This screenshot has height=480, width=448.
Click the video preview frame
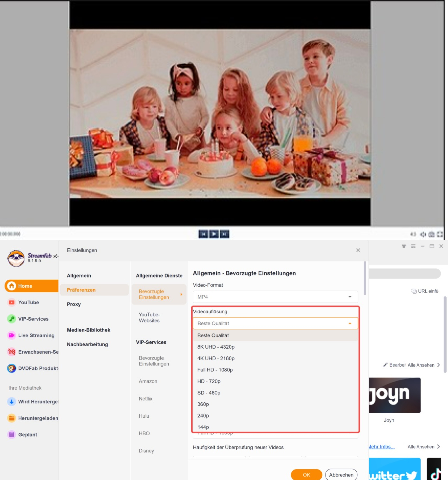pos(220,114)
